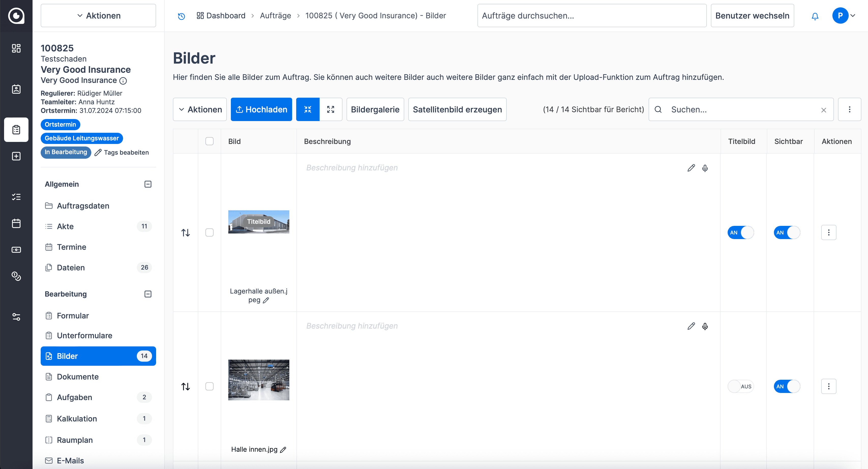Screen dimensions: 868x469
Task: Enable the Titelbild toggle for Halle innen
Action: point(740,386)
